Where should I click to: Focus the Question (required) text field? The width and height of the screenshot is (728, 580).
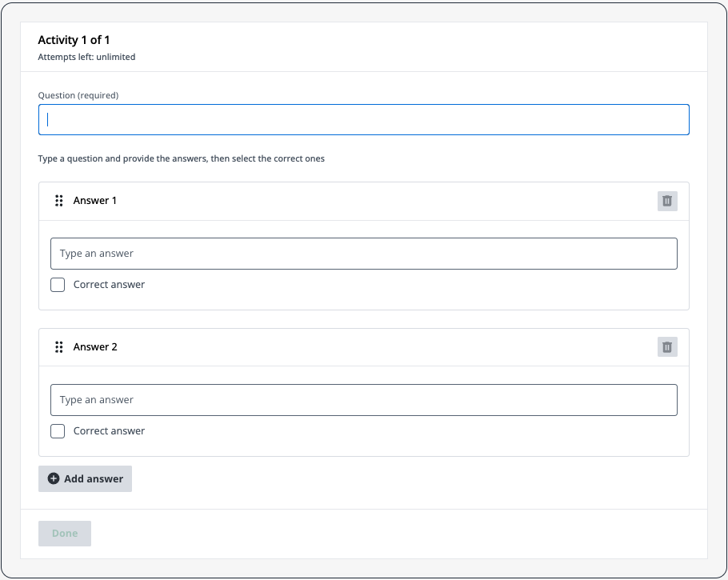pos(363,119)
